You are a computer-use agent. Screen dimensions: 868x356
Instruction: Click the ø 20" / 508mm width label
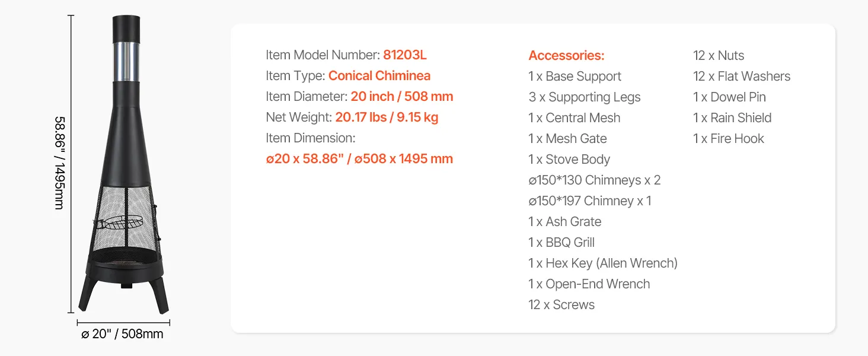122,335
